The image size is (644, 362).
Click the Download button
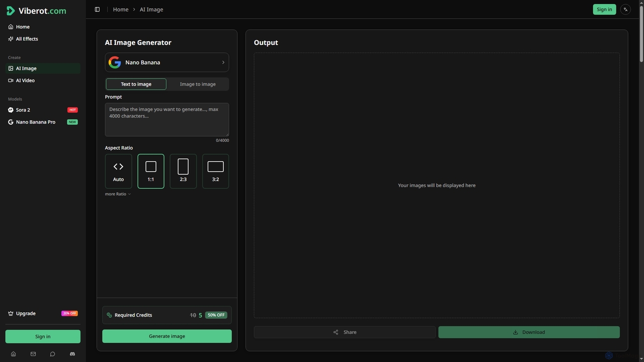point(529,332)
